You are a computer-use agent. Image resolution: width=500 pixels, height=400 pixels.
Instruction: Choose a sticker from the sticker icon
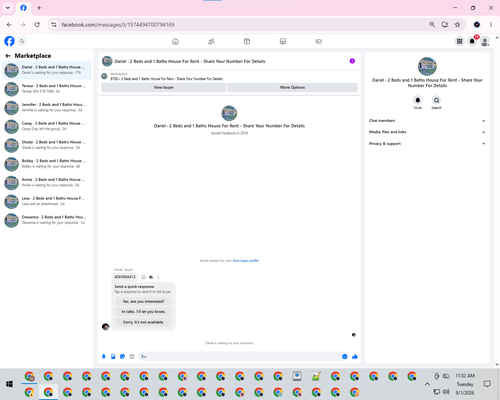[123, 357]
